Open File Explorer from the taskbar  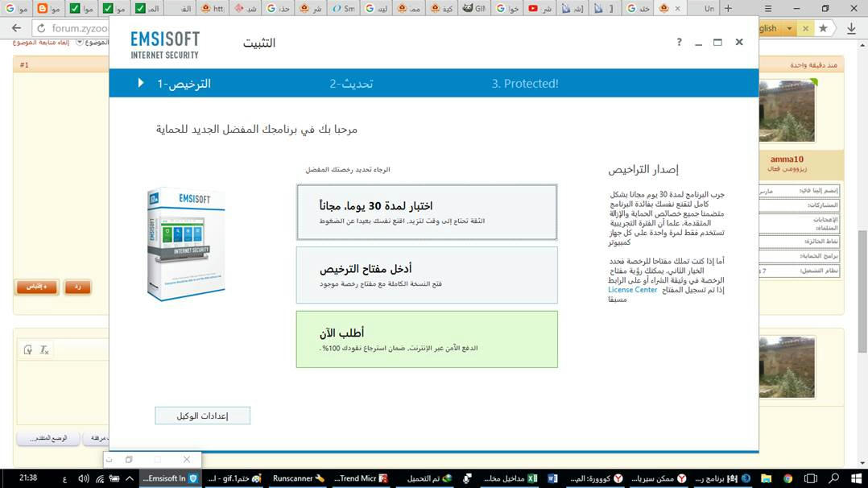coord(767,478)
